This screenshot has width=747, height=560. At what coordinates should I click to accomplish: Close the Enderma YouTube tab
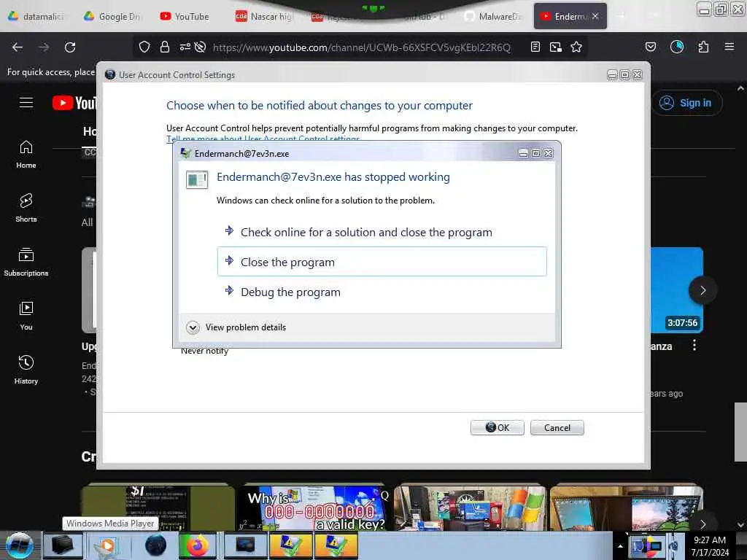[595, 16]
